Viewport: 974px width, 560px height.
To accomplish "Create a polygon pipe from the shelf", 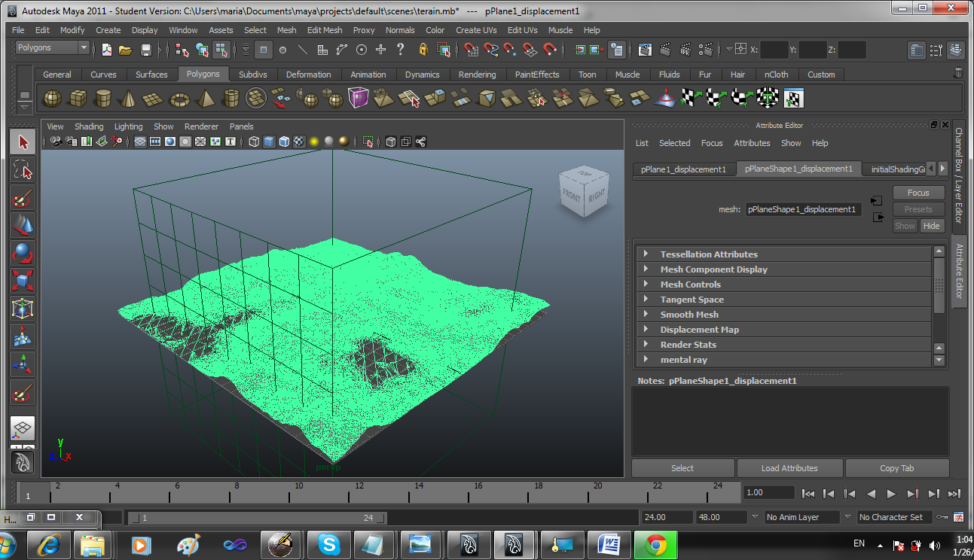I will click(231, 99).
